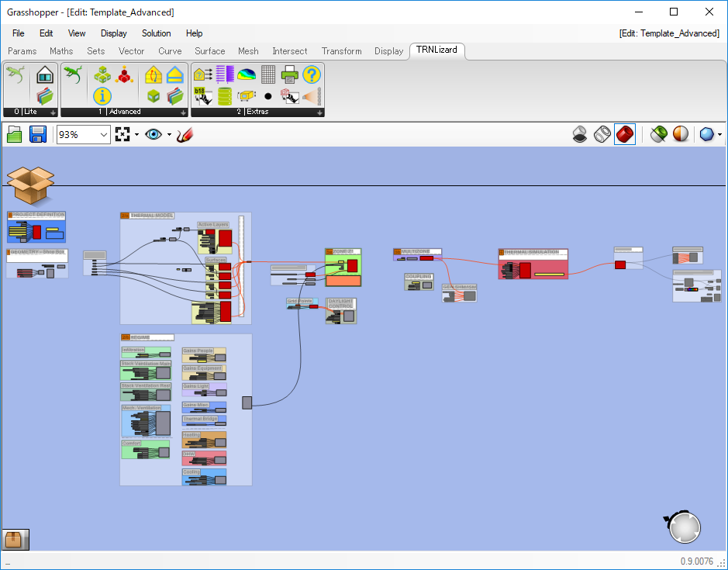This screenshot has height=570, width=728.
Task: Click the sketch pen toolbar icon
Action: pos(185,135)
